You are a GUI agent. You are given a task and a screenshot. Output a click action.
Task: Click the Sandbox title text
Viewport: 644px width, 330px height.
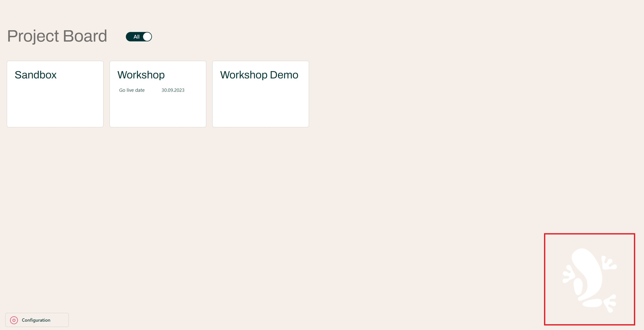coord(36,75)
